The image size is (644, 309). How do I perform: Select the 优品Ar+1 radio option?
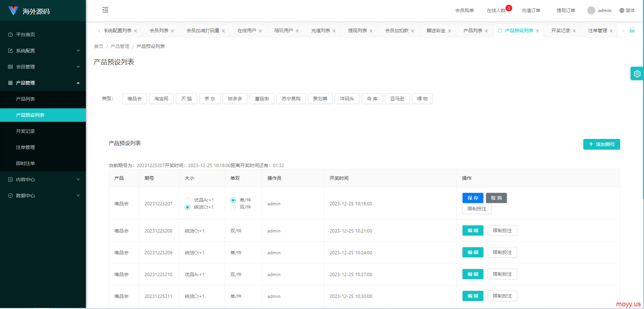[187, 200]
